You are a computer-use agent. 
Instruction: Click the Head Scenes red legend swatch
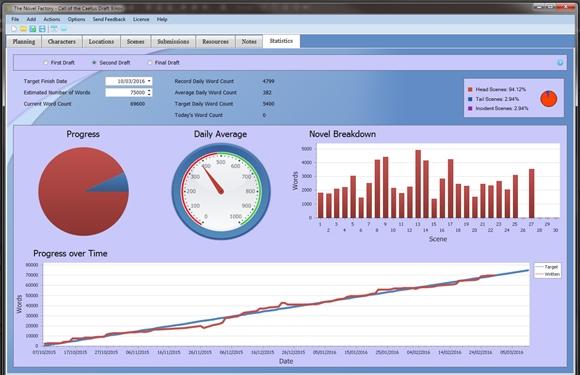(470, 89)
